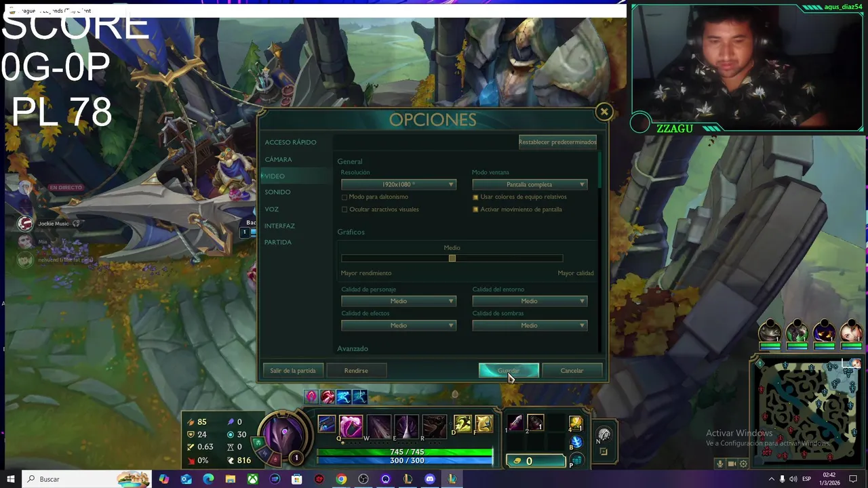Click the ESP language indicator in tray
This screenshot has width=868, height=488.
point(807,479)
